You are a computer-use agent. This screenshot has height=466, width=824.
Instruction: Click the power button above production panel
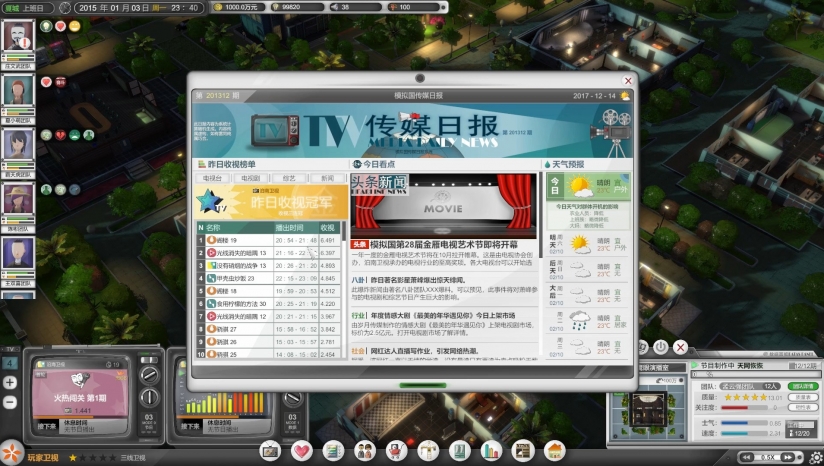(661, 347)
